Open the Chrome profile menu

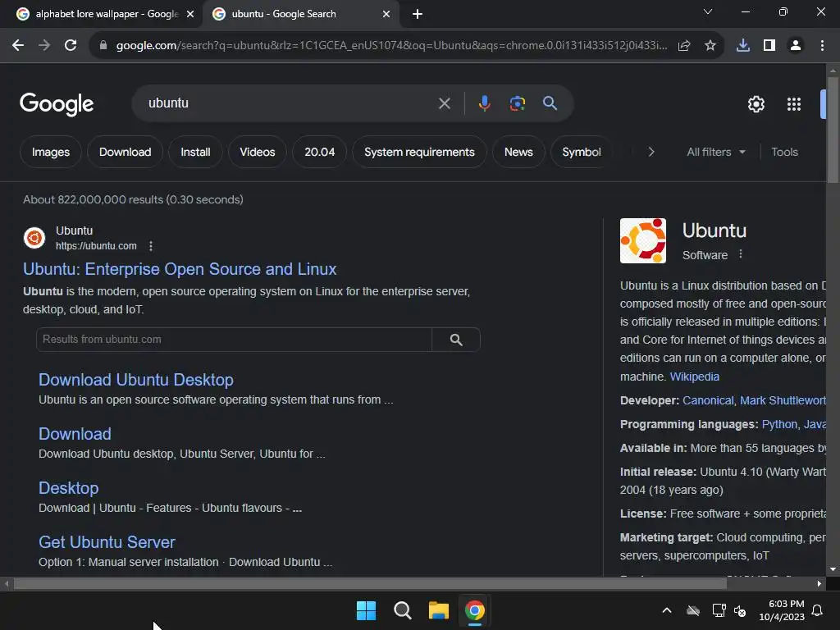(796, 46)
